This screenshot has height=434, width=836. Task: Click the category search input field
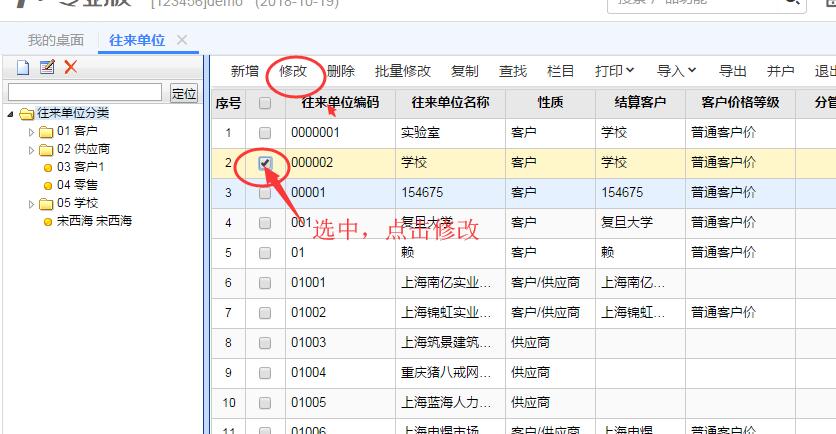pyautogui.click(x=85, y=93)
